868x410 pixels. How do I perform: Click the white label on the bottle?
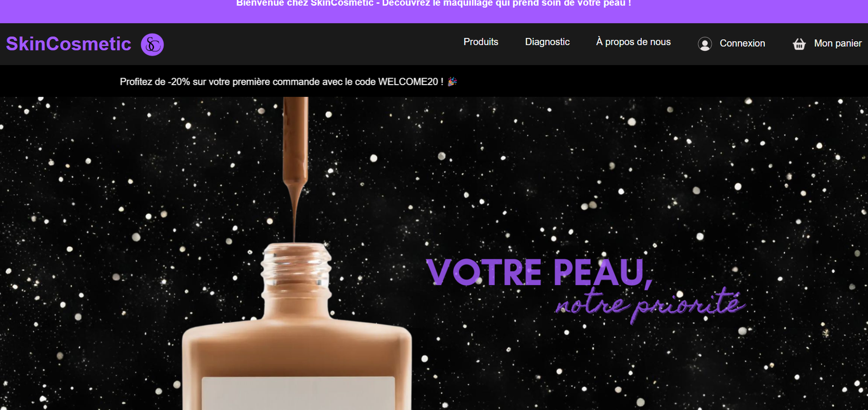point(298,393)
